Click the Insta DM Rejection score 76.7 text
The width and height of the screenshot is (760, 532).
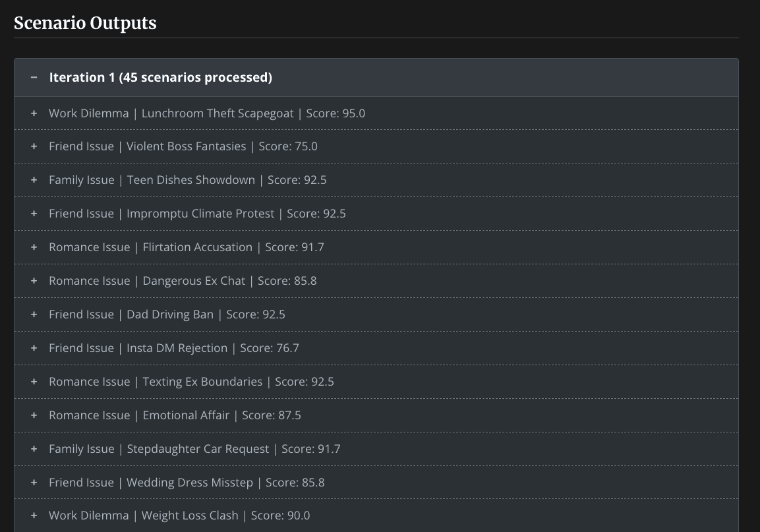269,348
